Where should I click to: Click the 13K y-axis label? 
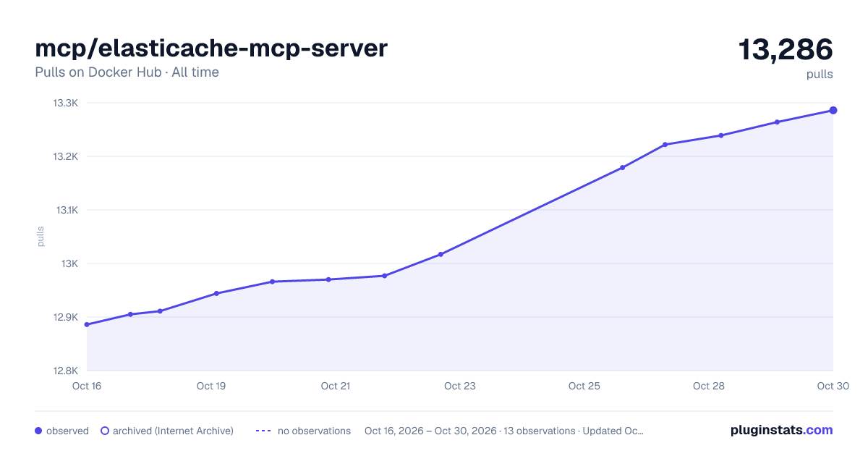[x=69, y=263]
